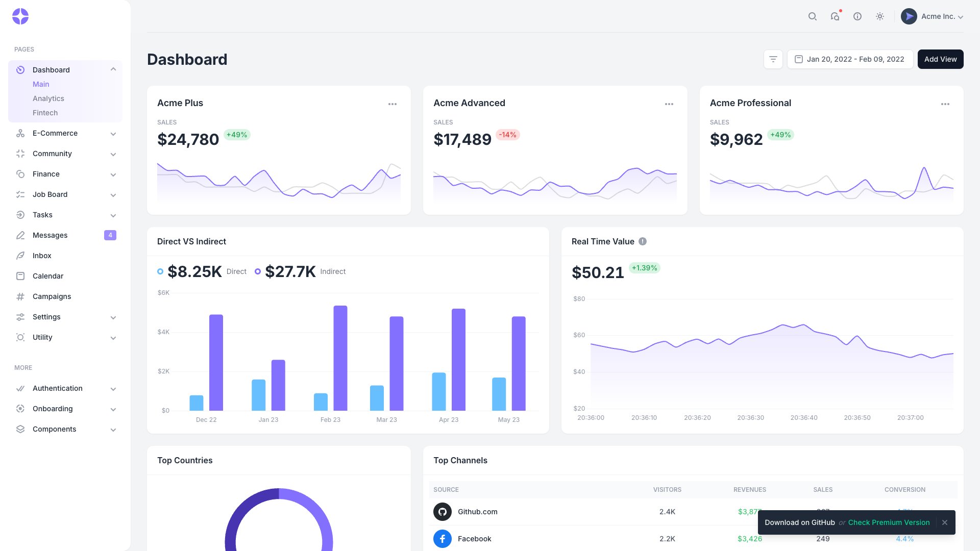Open the Acme Plus card options menu
This screenshot has width=980, height=551.
coord(393,104)
